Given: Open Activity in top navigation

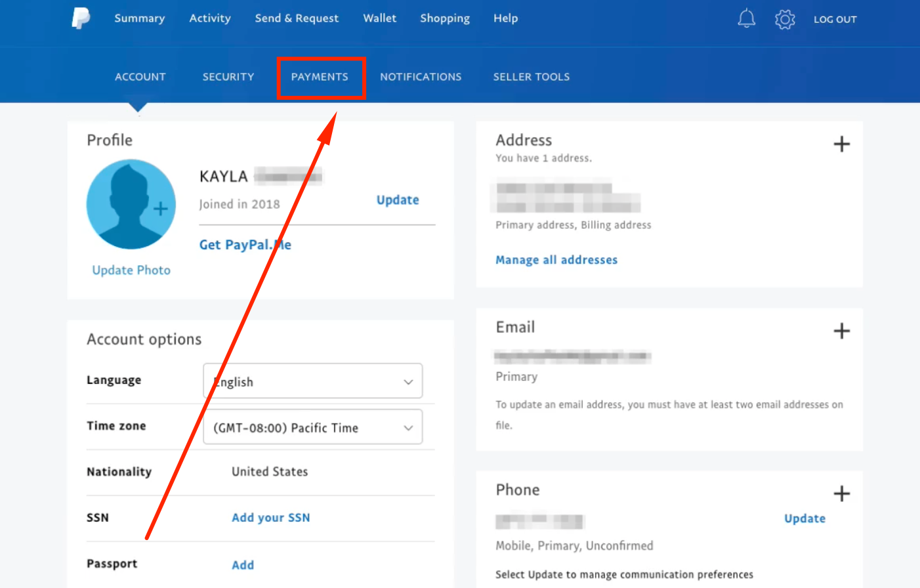Looking at the screenshot, I should pyautogui.click(x=210, y=18).
